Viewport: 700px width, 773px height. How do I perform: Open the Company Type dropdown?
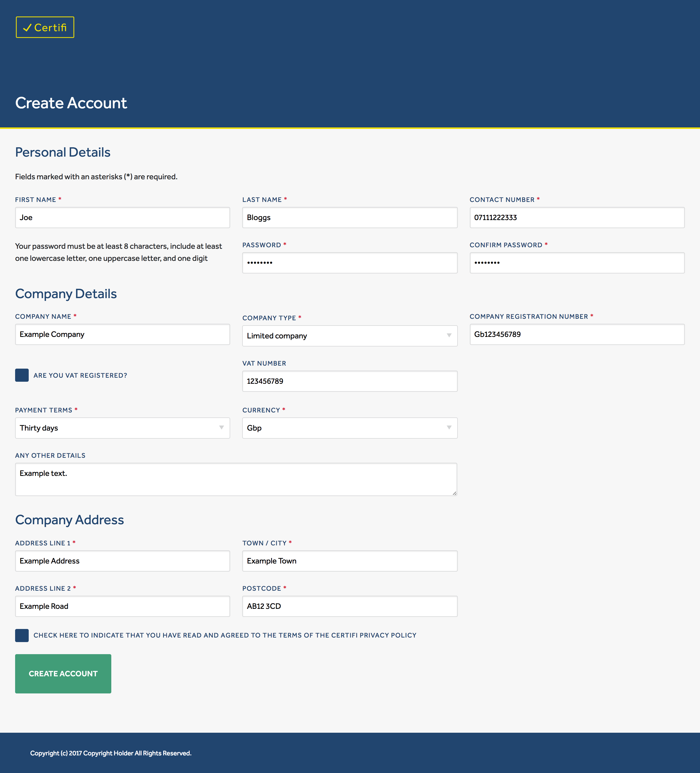[x=349, y=335]
